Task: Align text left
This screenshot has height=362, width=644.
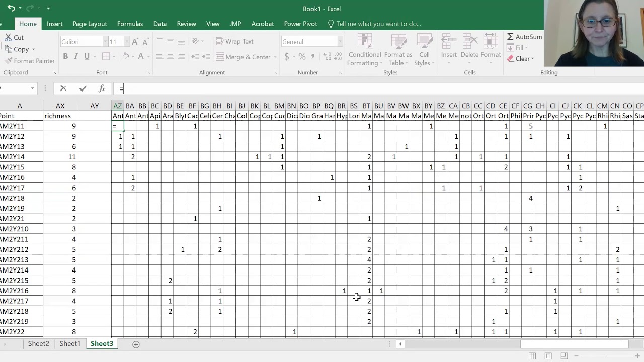Action: 159,57
